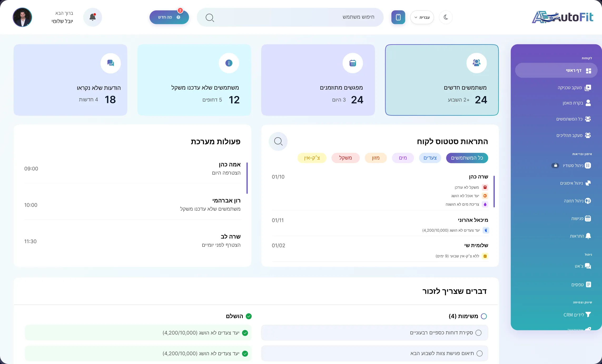Open שרה לב activity entry
The width and height of the screenshot is (602, 364).
point(133,241)
